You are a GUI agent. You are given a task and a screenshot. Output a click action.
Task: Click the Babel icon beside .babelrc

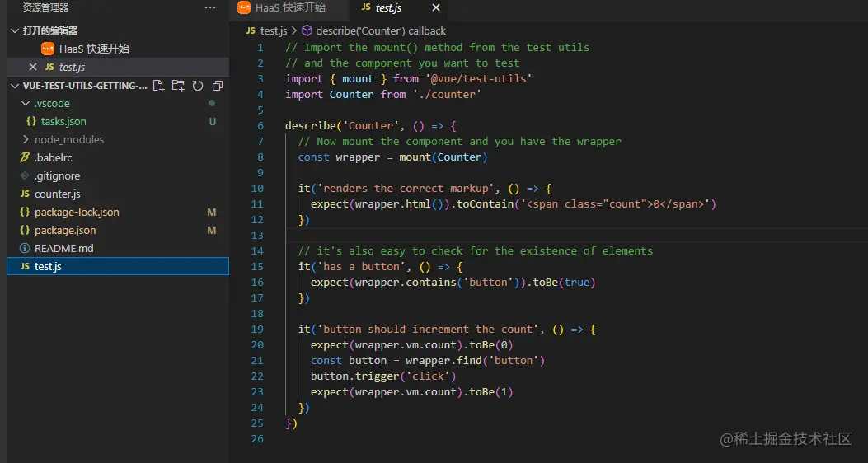[x=25, y=157]
